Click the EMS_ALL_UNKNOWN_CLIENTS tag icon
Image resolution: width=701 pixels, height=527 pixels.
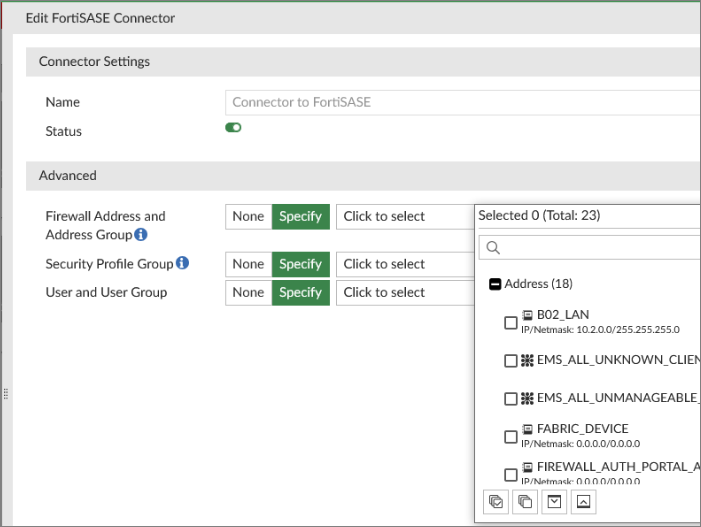(527, 360)
